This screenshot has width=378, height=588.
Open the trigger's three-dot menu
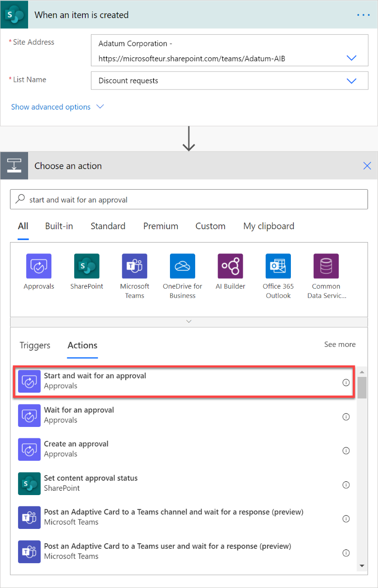tap(363, 15)
